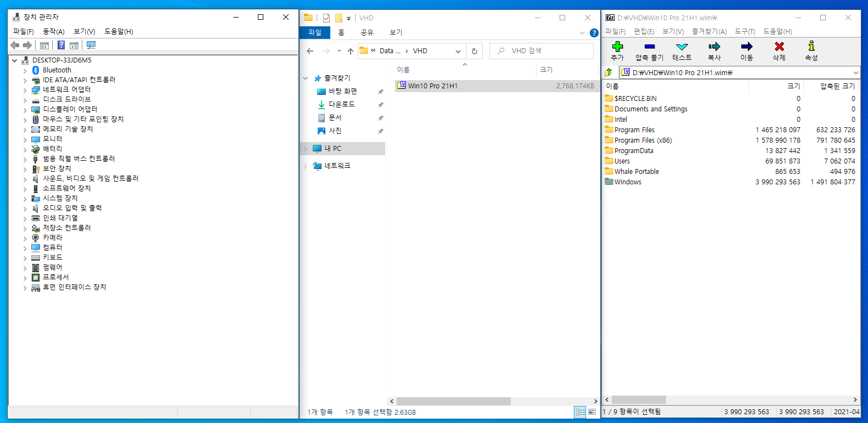This screenshot has height=423, width=868.
Task: Open Device Manager 파일(F) menu
Action: point(24,31)
